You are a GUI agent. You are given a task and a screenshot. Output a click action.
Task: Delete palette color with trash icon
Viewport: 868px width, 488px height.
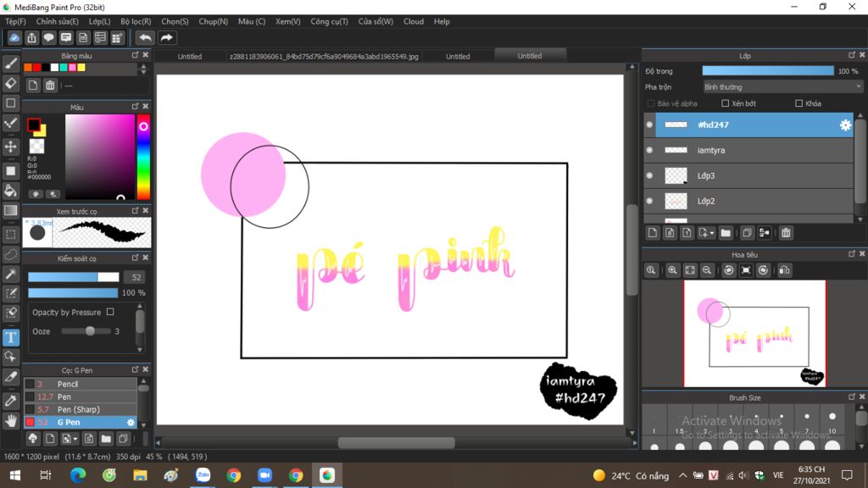tap(50, 86)
